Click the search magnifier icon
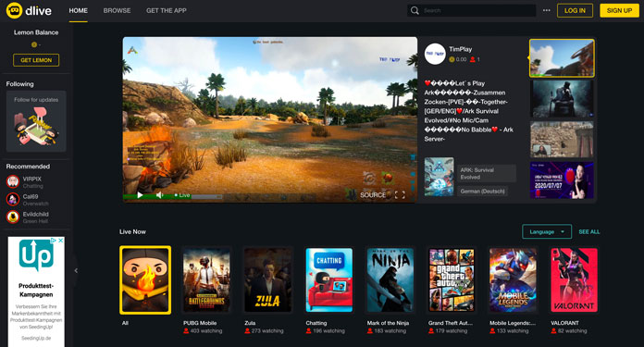Screen dimensions: 644x347 click(x=415, y=11)
